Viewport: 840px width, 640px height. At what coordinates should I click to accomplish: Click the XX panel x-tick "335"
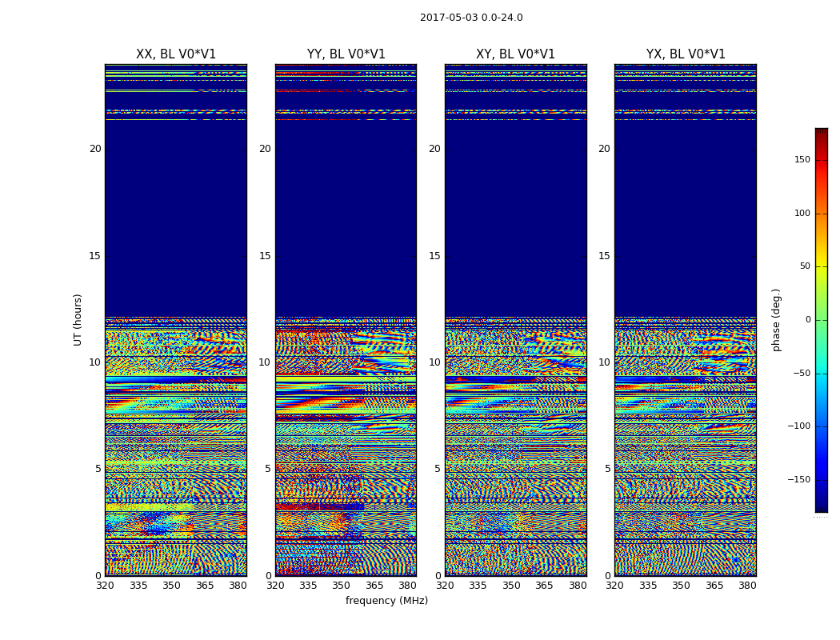click(138, 586)
